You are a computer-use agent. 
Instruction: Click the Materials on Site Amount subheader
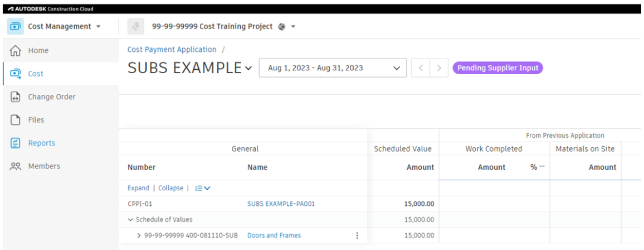pos(603,167)
